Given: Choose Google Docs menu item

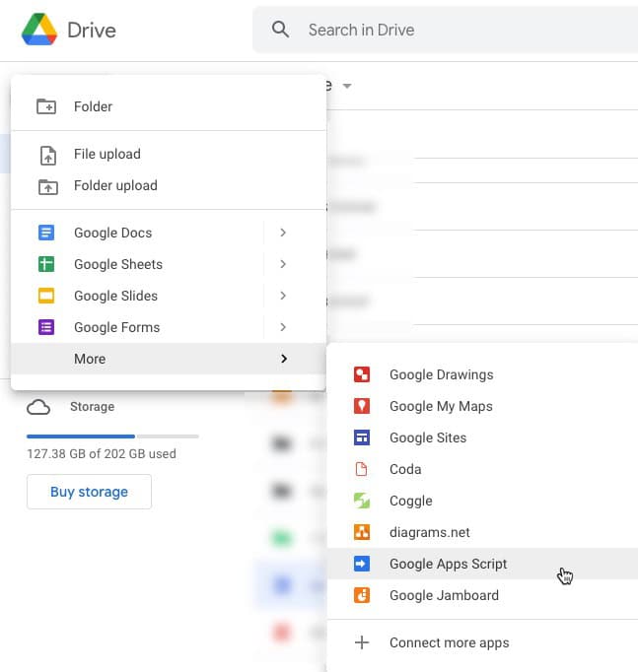Looking at the screenshot, I should (x=169, y=233).
